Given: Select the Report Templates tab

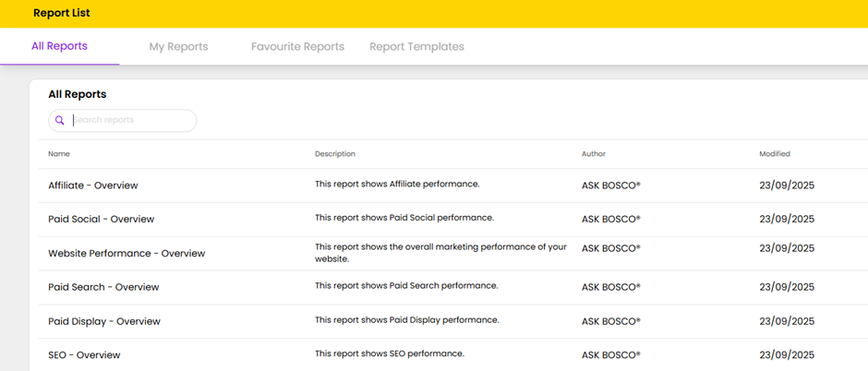Looking at the screenshot, I should [x=416, y=46].
